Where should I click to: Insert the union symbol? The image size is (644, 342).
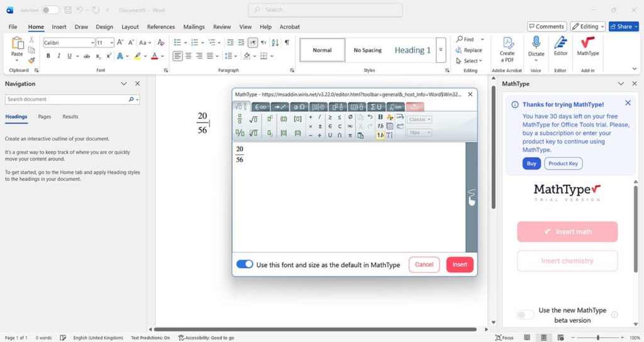pyautogui.click(x=330, y=135)
